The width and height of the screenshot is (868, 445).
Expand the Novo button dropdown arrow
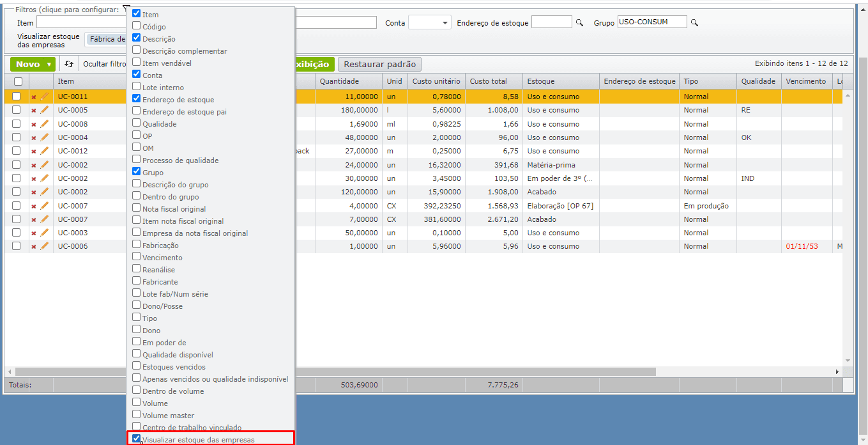pyautogui.click(x=49, y=65)
